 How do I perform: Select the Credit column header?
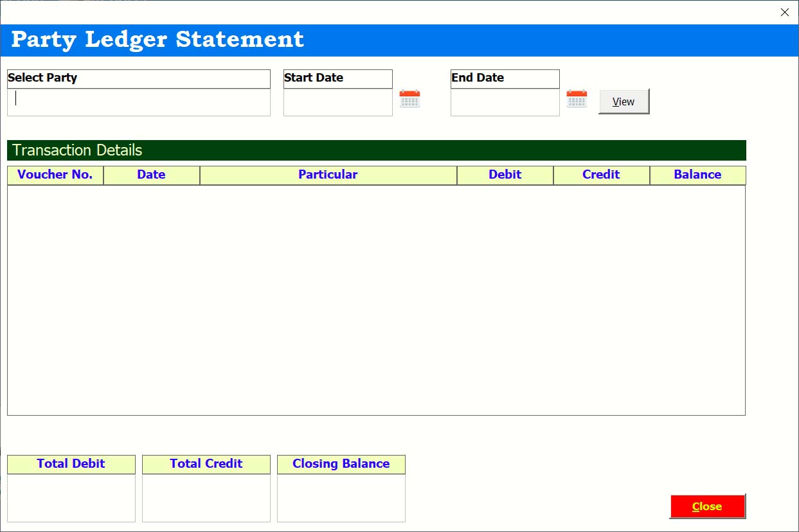(x=601, y=175)
